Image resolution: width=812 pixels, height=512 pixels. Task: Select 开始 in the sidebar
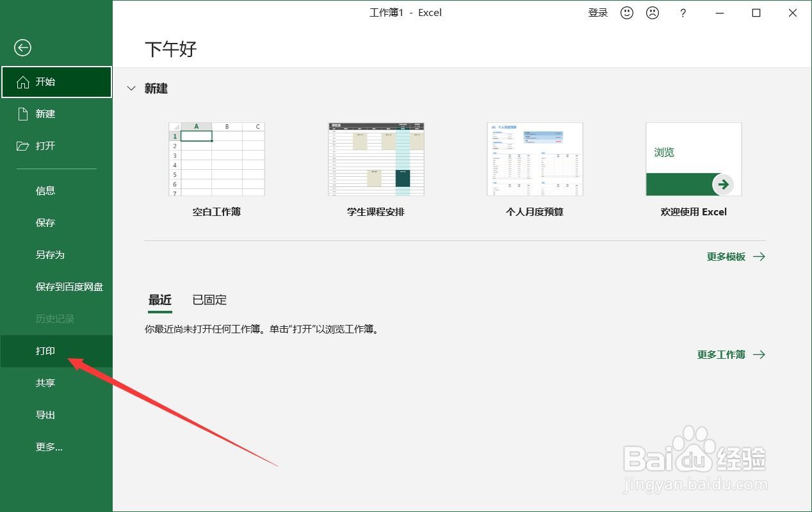(x=56, y=82)
